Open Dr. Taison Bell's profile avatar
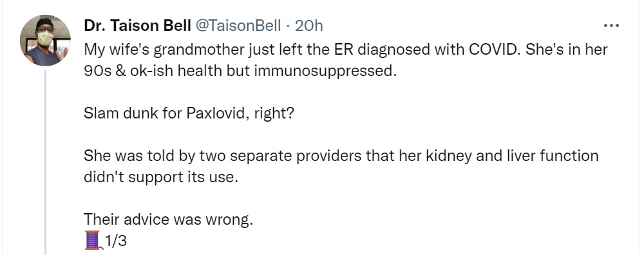Screen dimensions: 644x255 [45, 40]
